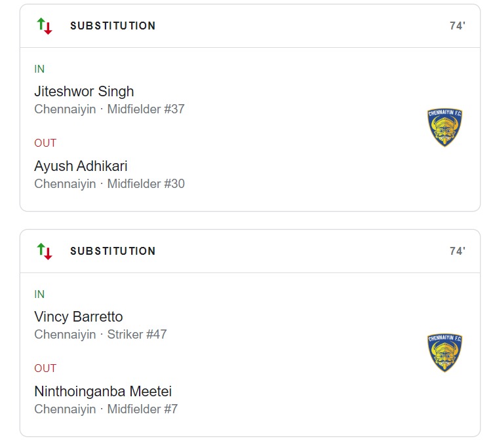This screenshot has width=495, height=448.
Task: Open player Jiteshwor Singh
Action: [x=84, y=92]
